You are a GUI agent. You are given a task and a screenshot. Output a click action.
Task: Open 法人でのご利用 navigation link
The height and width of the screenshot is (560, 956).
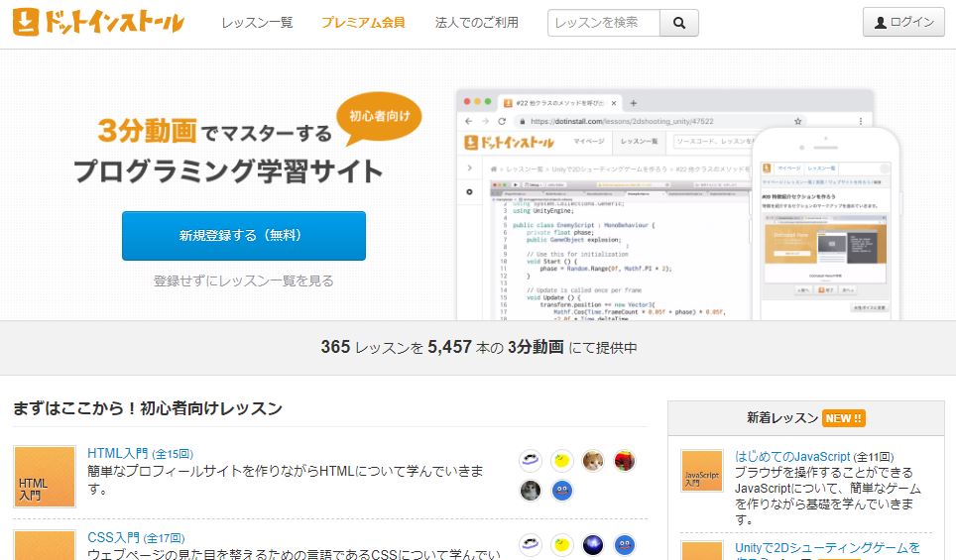pyautogui.click(x=476, y=23)
